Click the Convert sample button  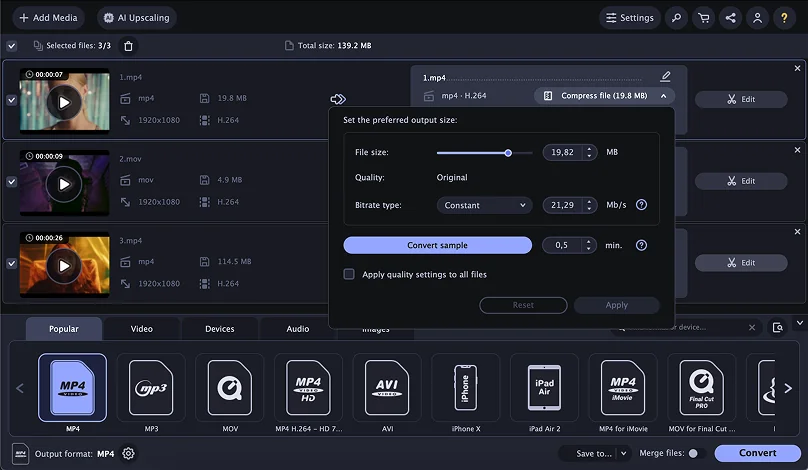tap(437, 245)
